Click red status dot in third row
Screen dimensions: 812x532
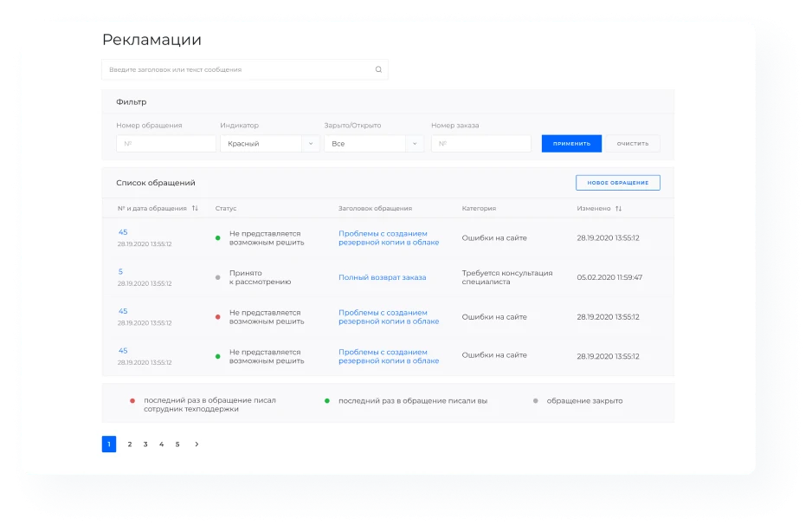pos(218,317)
